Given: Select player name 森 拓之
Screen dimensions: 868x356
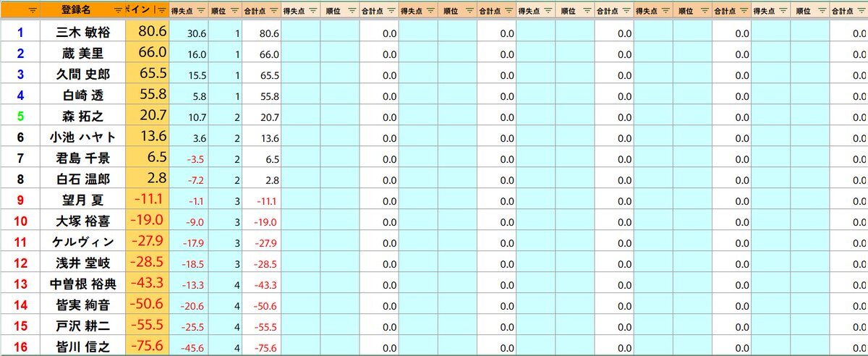Looking at the screenshot, I should tap(82, 116).
